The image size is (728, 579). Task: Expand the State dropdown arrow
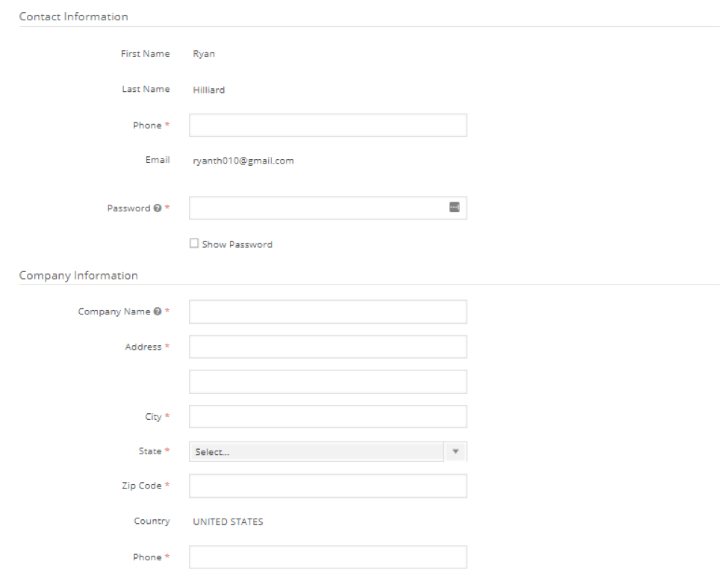pos(455,452)
